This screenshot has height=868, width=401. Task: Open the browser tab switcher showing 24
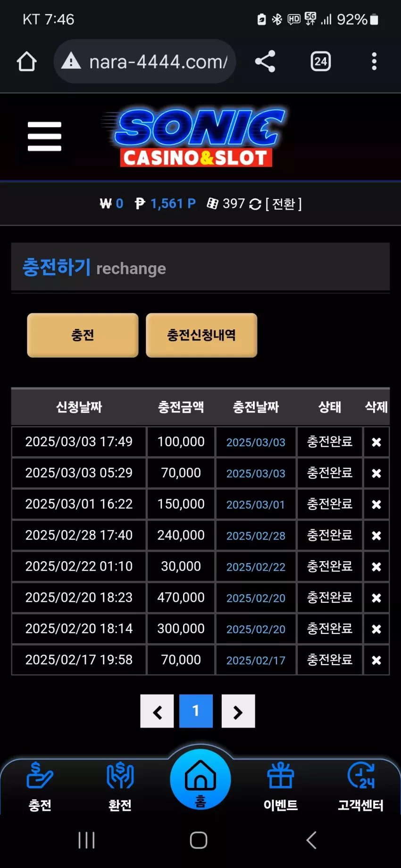321,61
